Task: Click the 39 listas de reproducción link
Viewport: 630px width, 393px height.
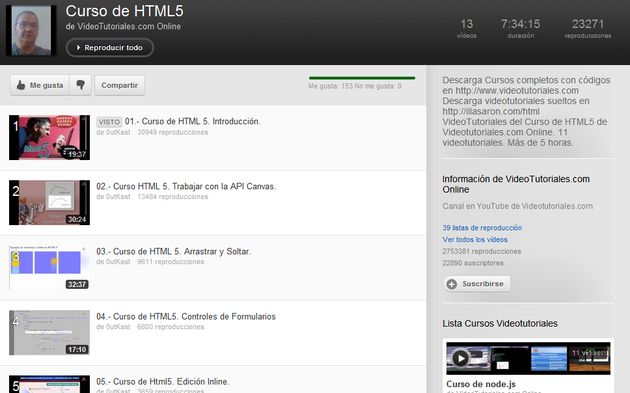Action: pos(482,228)
